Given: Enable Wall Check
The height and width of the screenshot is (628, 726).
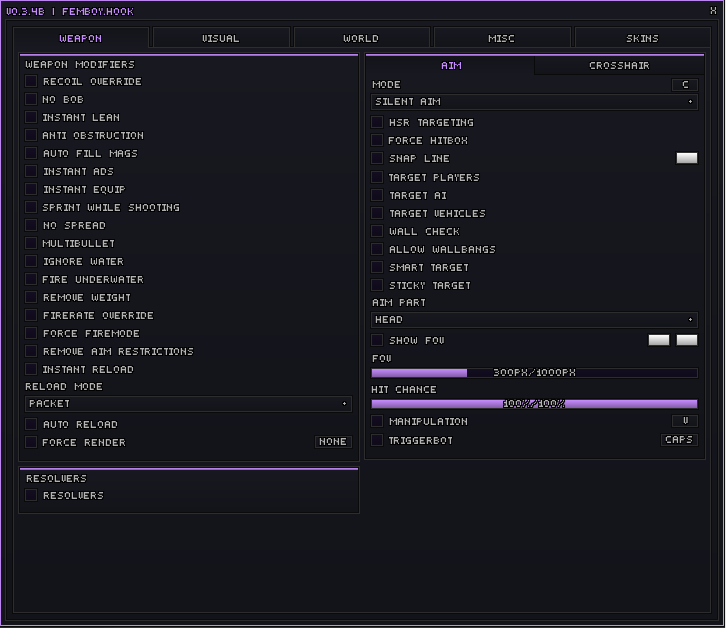Looking at the screenshot, I should (x=377, y=231).
